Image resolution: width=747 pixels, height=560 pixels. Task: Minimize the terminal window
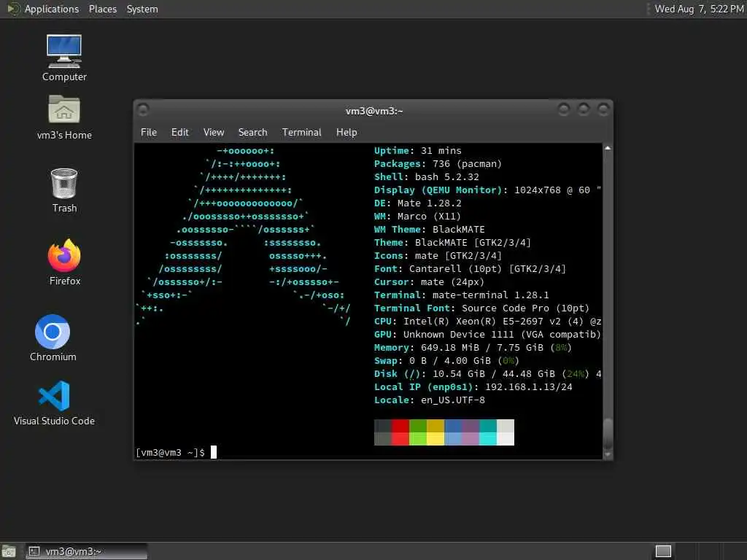[564, 109]
